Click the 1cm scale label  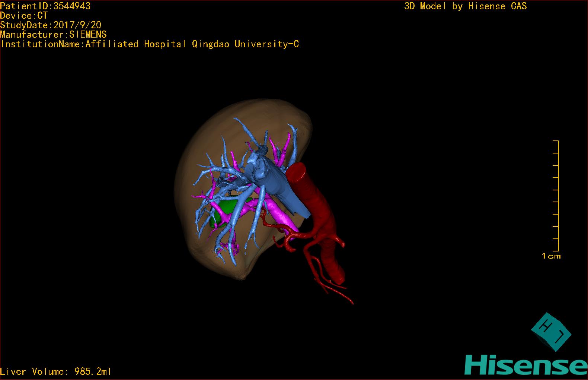pyautogui.click(x=551, y=256)
